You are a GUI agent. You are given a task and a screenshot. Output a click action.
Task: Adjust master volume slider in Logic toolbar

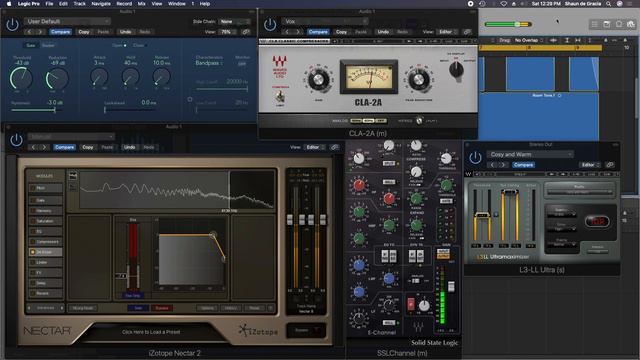508,24
